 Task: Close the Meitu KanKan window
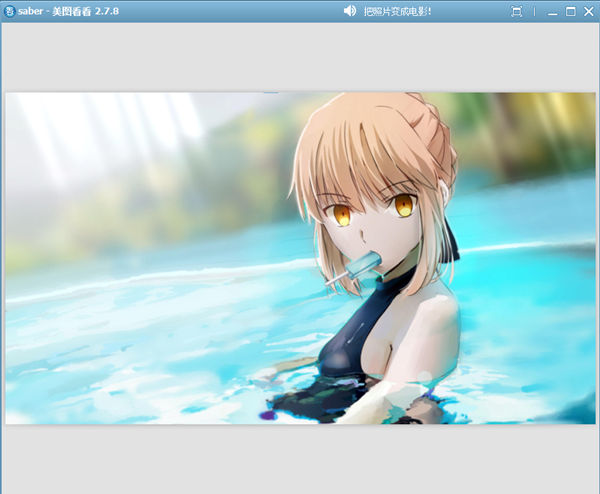click(587, 11)
